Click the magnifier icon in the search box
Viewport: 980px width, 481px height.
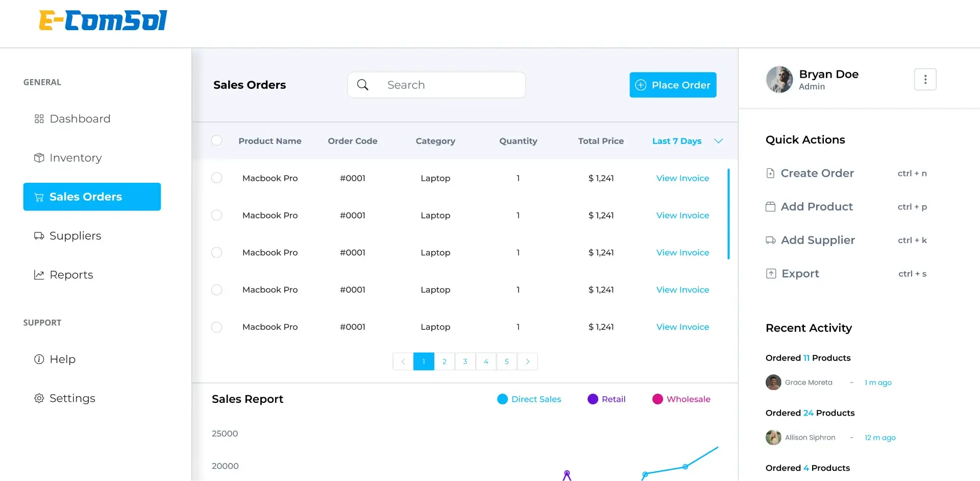coord(362,85)
